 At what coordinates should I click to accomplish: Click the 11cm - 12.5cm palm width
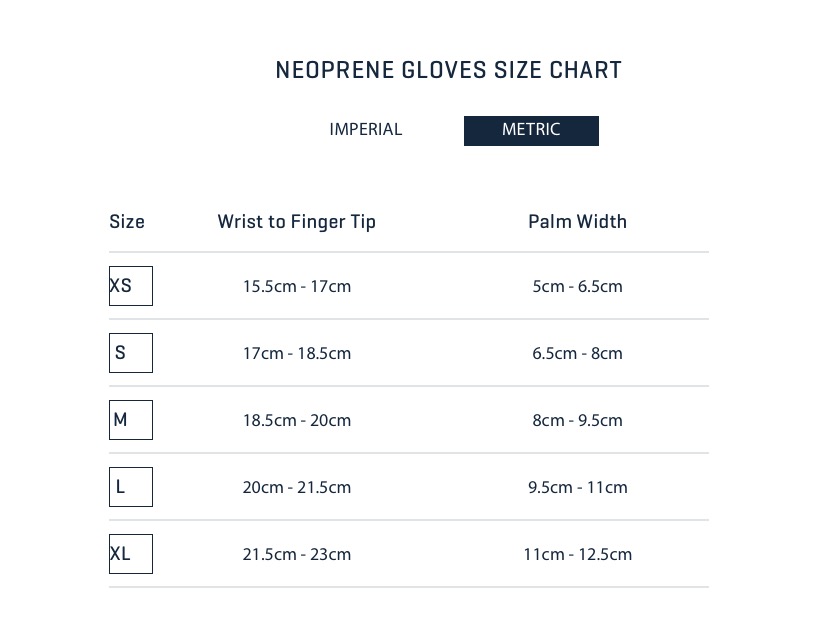click(x=577, y=555)
